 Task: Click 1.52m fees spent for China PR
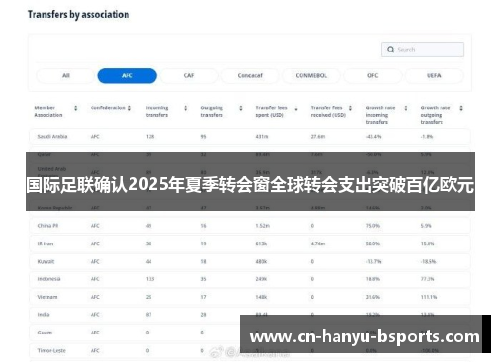[263, 226]
